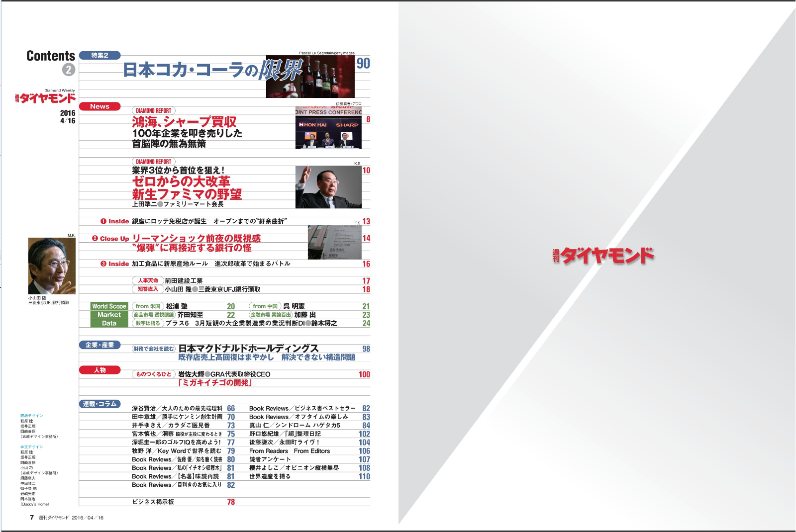Click the green World Scope label

tap(109, 306)
